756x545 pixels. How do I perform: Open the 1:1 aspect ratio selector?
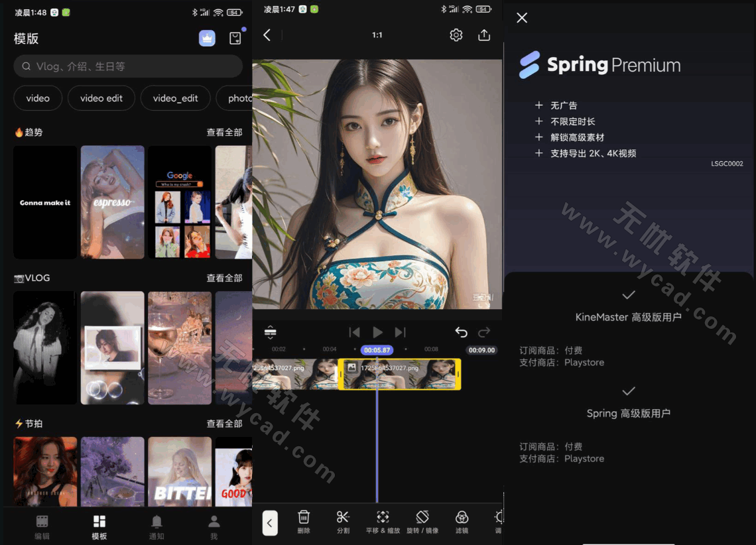coord(377,34)
